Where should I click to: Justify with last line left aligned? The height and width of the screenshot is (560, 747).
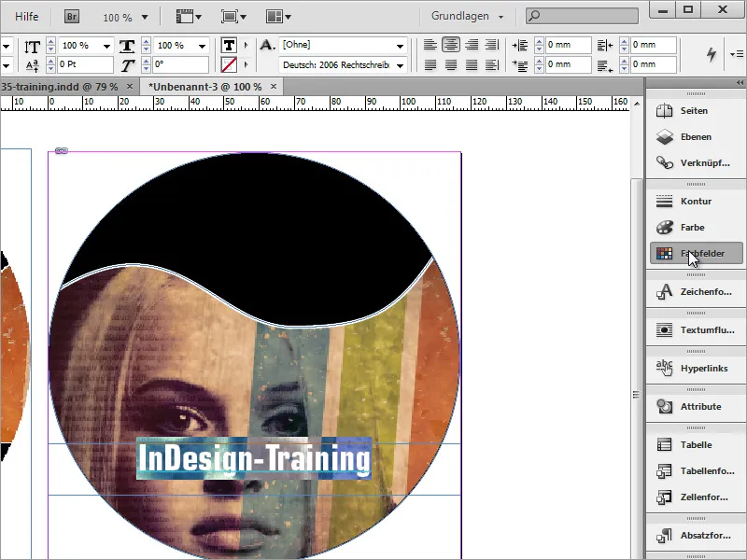click(x=430, y=64)
